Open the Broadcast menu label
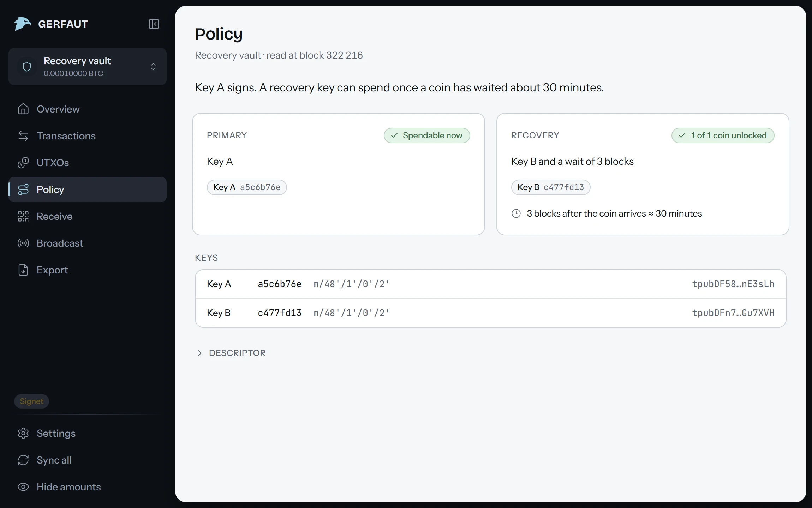The width and height of the screenshot is (812, 508). click(60, 243)
